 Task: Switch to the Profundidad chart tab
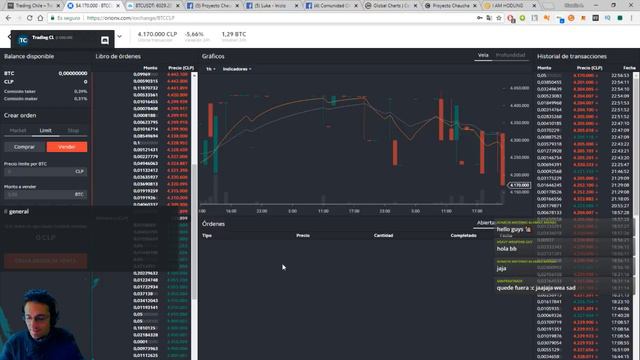[x=510, y=55]
